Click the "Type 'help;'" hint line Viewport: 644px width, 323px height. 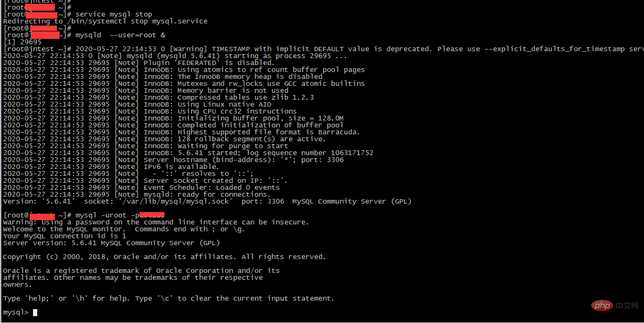click(x=169, y=298)
